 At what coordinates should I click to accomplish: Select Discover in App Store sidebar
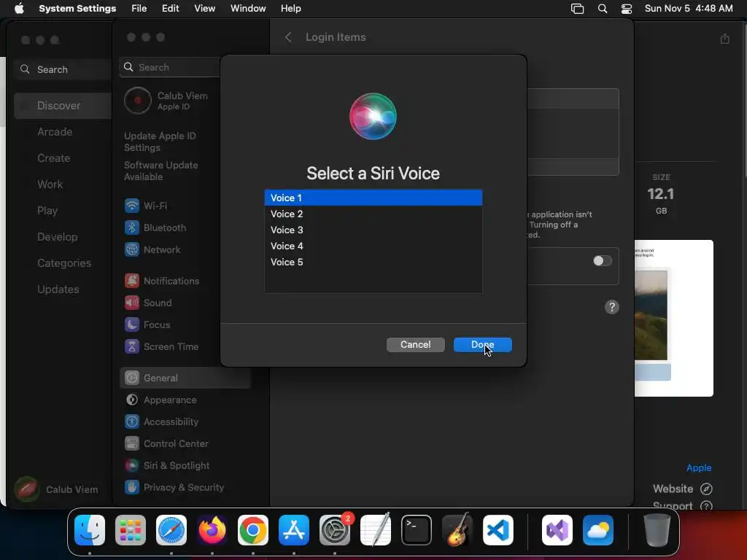[x=63, y=106]
